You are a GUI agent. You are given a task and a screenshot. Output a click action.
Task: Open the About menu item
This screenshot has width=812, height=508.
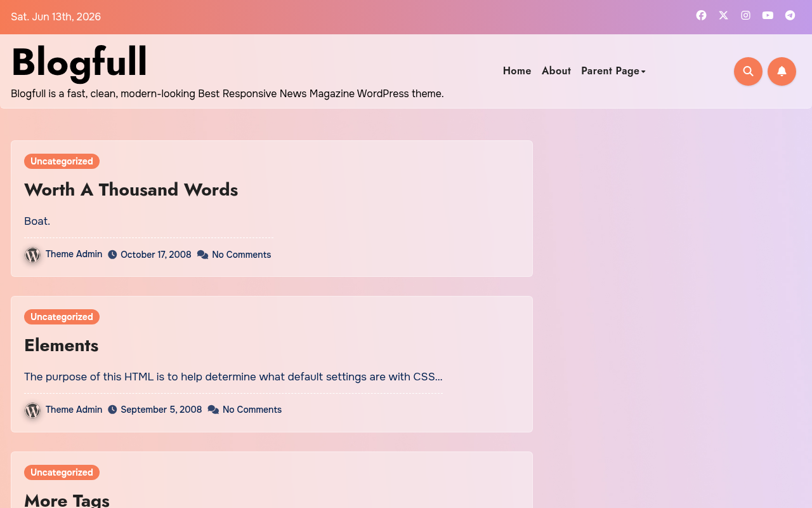click(556, 71)
